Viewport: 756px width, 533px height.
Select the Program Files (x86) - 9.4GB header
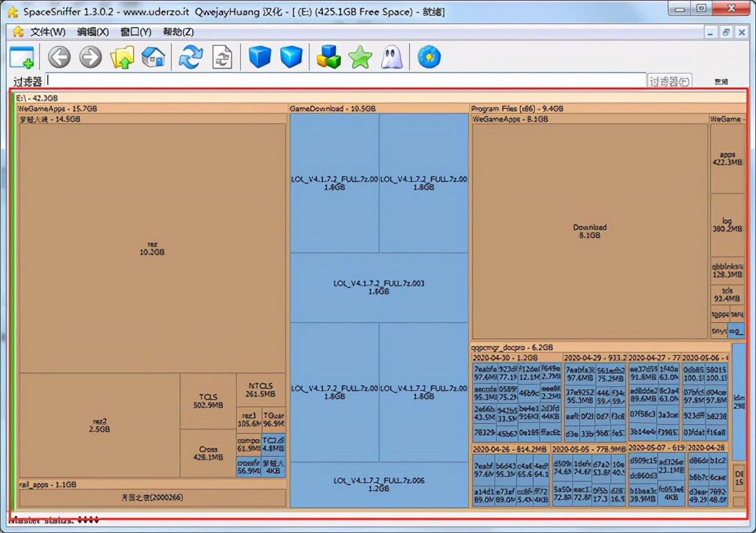(608, 108)
